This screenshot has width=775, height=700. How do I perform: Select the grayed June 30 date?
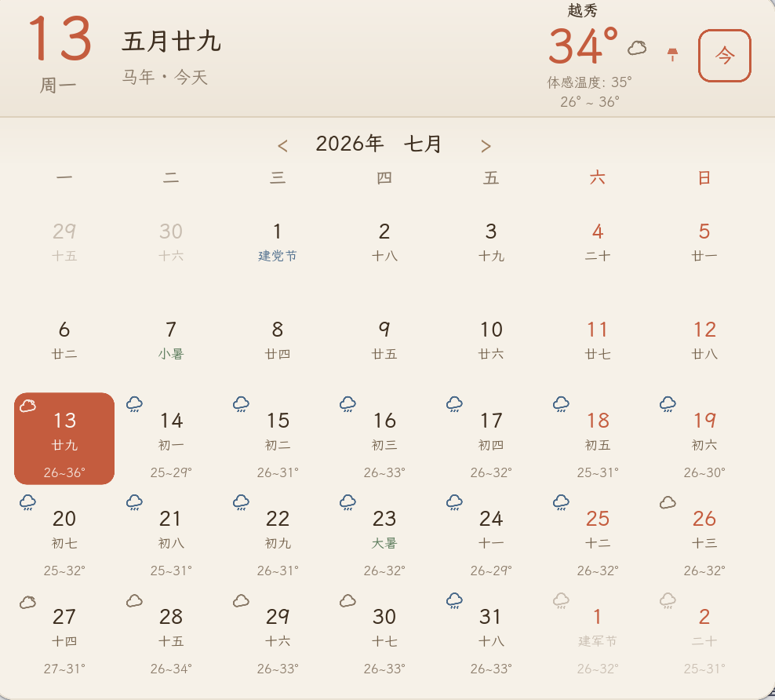coord(171,242)
